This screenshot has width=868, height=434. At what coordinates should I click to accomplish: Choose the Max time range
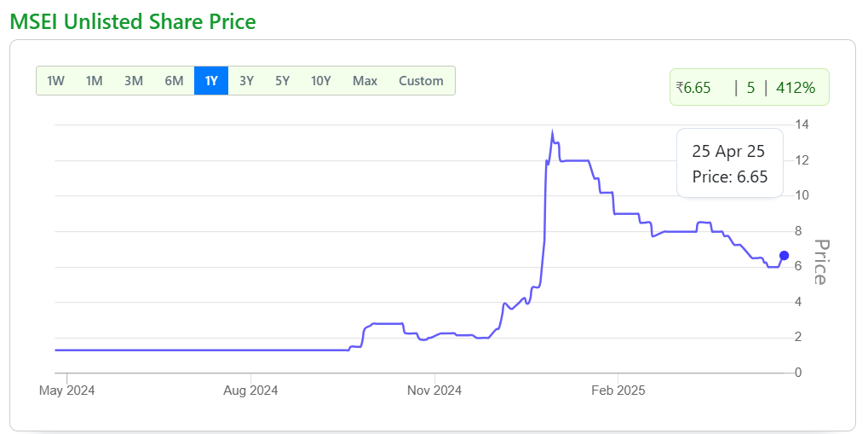point(365,81)
